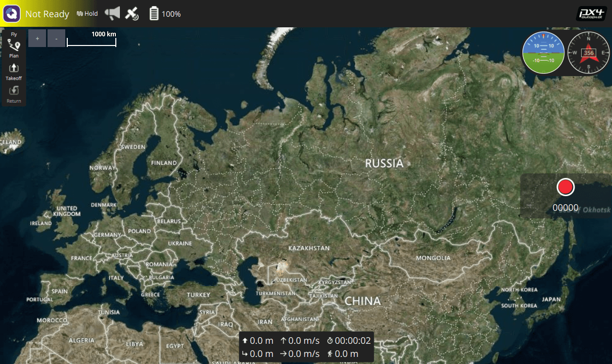
Task: Expand the Not Ready status indicator
Action: (47, 14)
